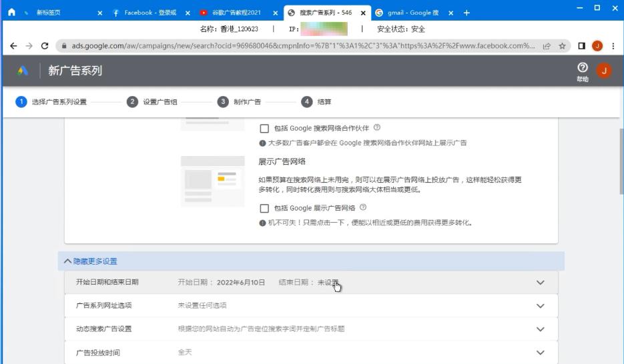624x364 pixels.
Task: Click step 3 circle 制作广告
Action: point(223,102)
